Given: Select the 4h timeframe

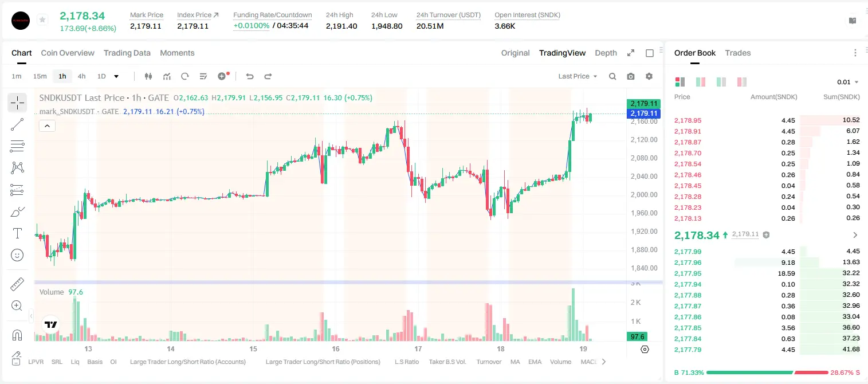Looking at the screenshot, I should click(82, 76).
